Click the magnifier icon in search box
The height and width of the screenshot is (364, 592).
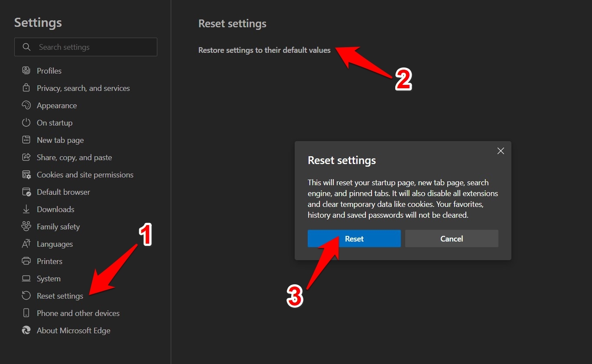(26, 47)
